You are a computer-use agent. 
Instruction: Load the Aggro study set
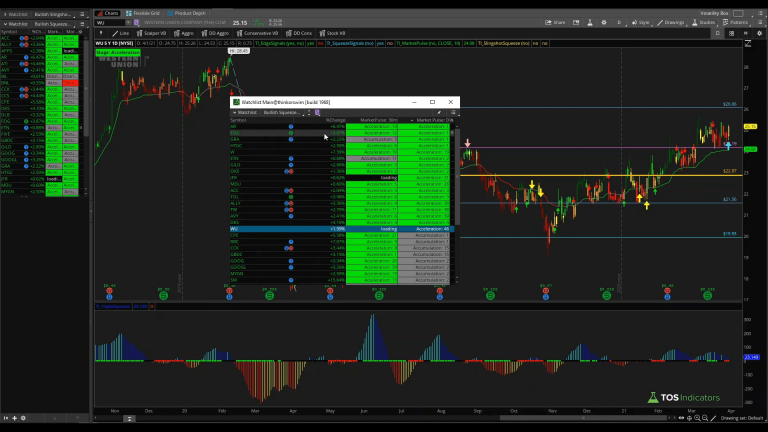pos(184,33)
